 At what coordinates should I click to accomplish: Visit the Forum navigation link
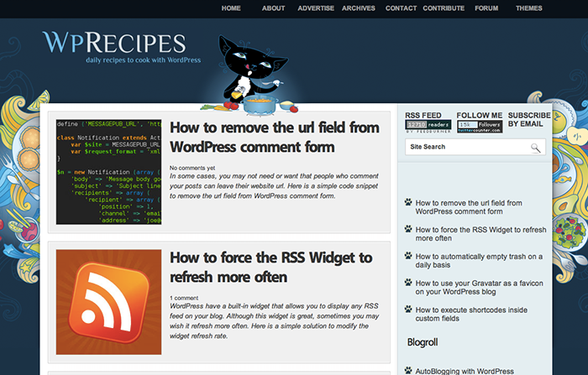tap(486, 8)
